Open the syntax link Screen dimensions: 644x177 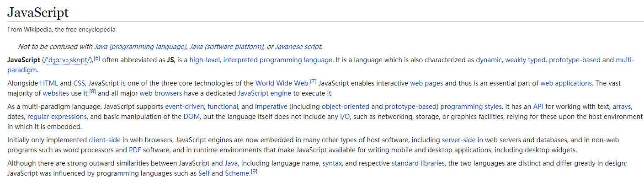coord(332,163)
